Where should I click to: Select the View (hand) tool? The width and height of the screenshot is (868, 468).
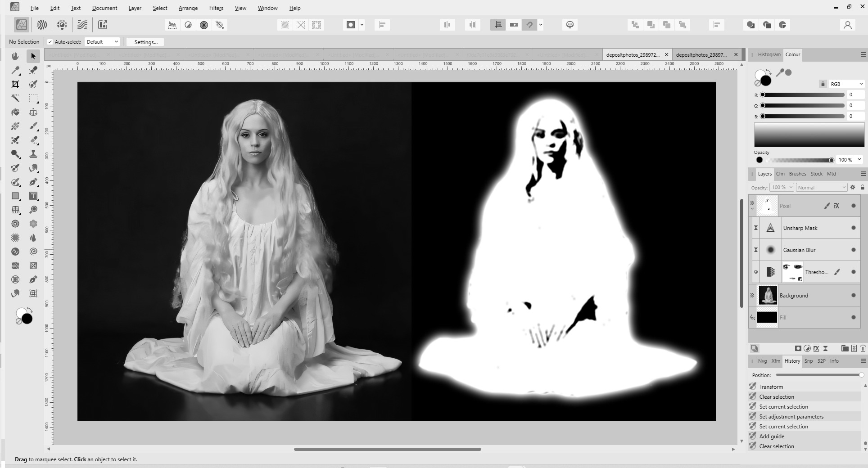[x=15, y=56]
